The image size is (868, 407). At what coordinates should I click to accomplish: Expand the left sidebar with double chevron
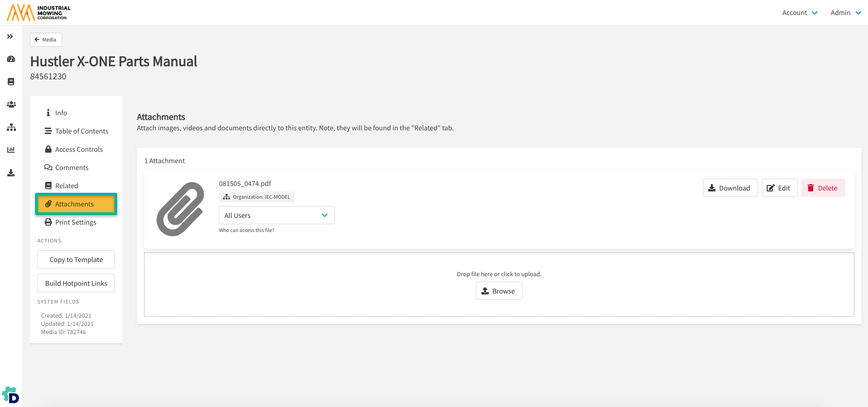tap(10, 36)
